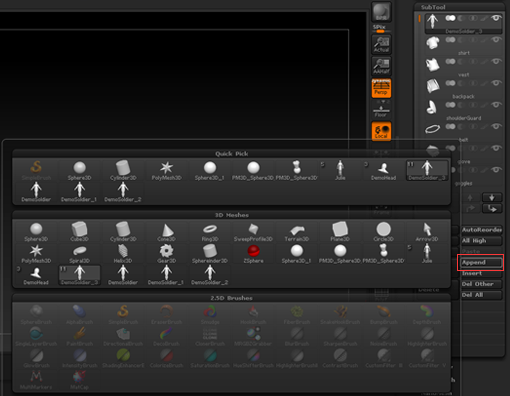Select Cube3D in the 3D Meshes section
The height and width of the screenshot is (396, 510).
click(79, 232)
